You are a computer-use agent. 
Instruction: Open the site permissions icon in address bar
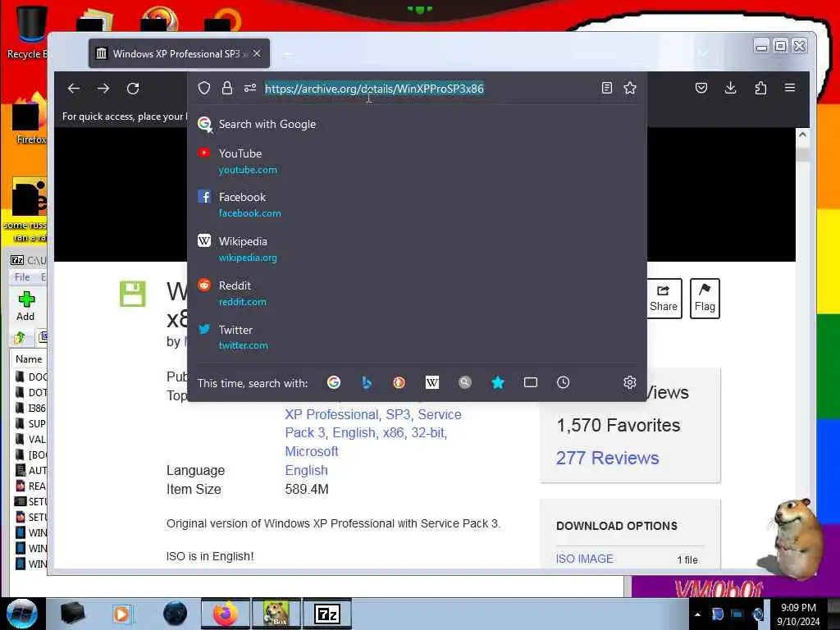[x=250, y=88]
